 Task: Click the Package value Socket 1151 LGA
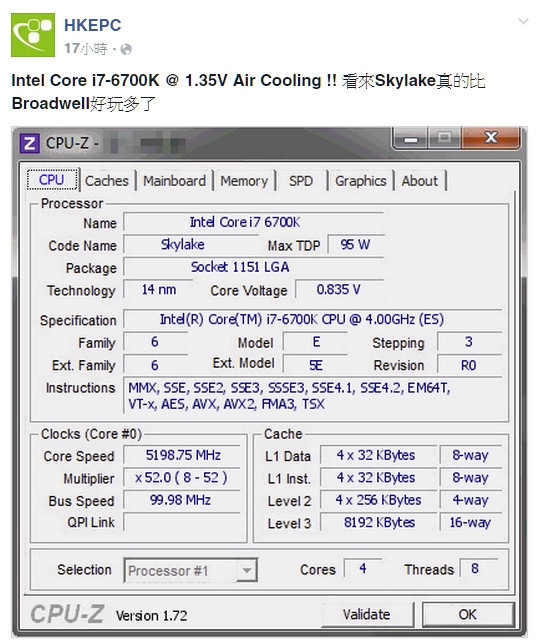point(254,267)
